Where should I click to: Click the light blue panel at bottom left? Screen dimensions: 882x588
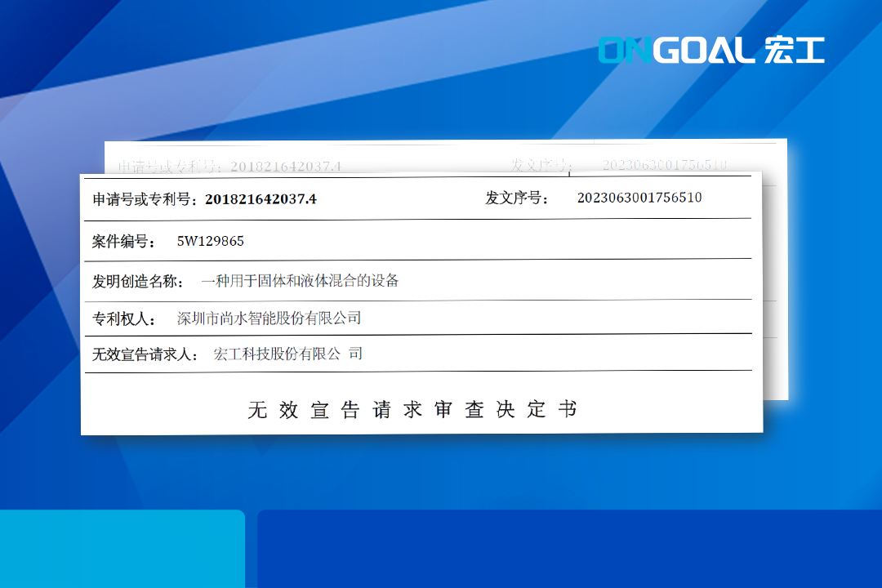121,549
